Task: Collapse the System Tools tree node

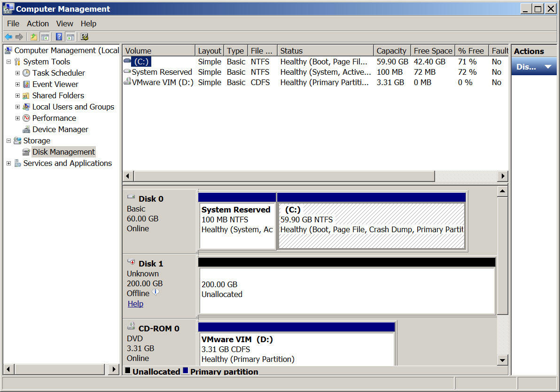Action: 8,62
